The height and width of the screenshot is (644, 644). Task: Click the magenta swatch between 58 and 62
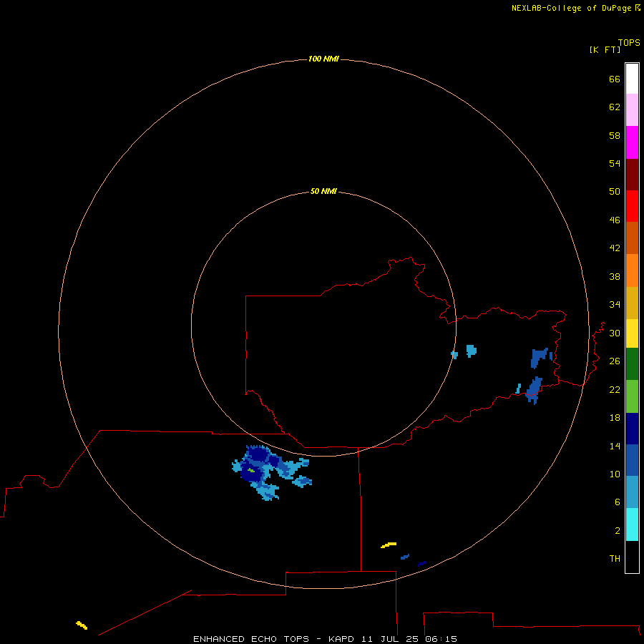pyautogui.click(x=632, y=142)
